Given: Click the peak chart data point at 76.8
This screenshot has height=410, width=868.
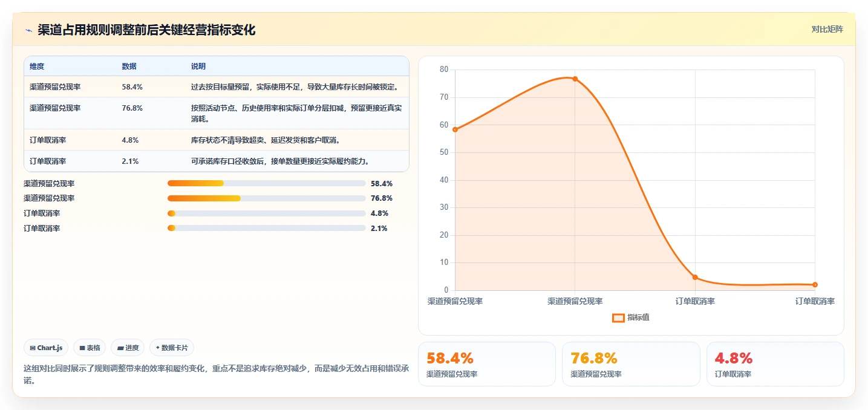Looking at the screenshot, I should [575, 79].
